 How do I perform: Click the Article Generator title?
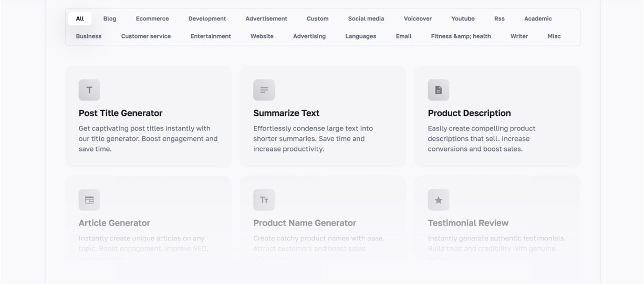(x=115, y=223)
